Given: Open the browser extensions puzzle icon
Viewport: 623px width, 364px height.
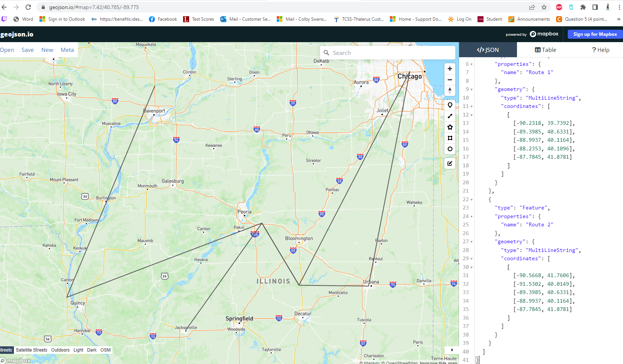Looking at the screenshot, I should (583, 7).
